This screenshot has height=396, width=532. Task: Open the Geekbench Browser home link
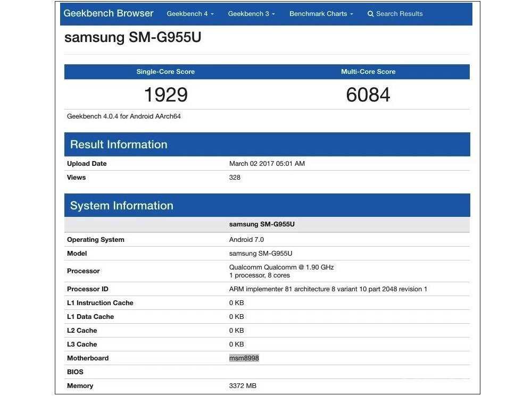[108, 13]
